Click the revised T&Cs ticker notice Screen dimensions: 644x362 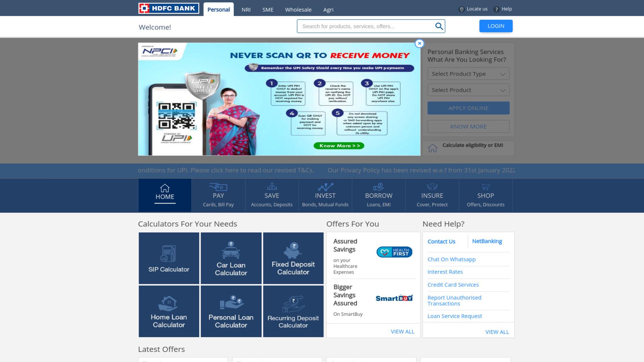pos(226,170)
